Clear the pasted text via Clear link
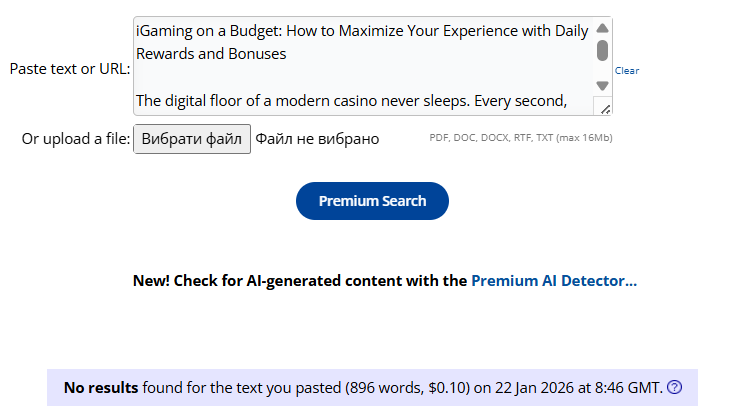Screen dimensions: 748x411 pos(627,71)
